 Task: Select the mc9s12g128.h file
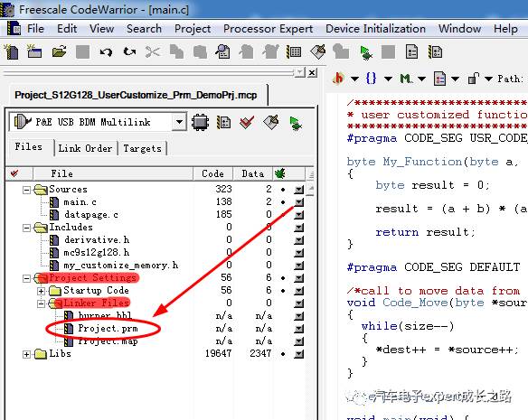[97, 253]
